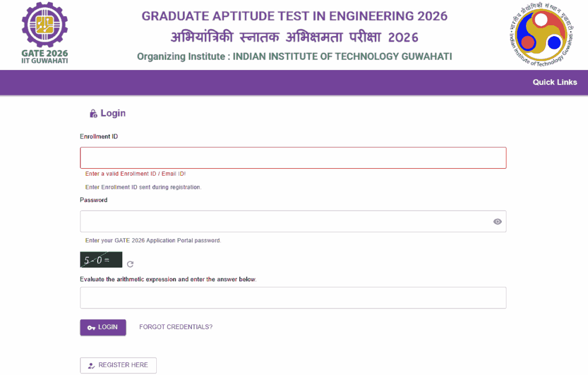Focus the Password input field
Image resolution: width=588 pixels, height=375 pixels.
pos(293,221)
